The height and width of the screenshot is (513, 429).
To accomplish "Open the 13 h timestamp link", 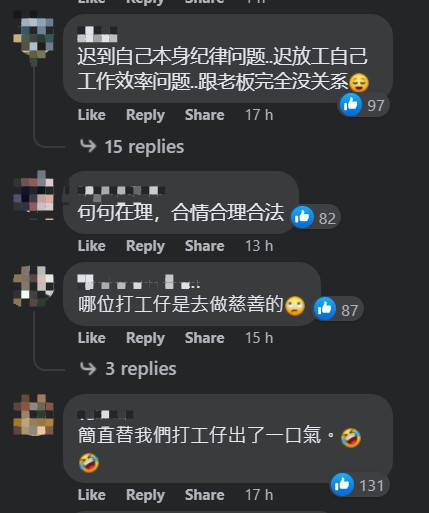I will tap(259, 246).
